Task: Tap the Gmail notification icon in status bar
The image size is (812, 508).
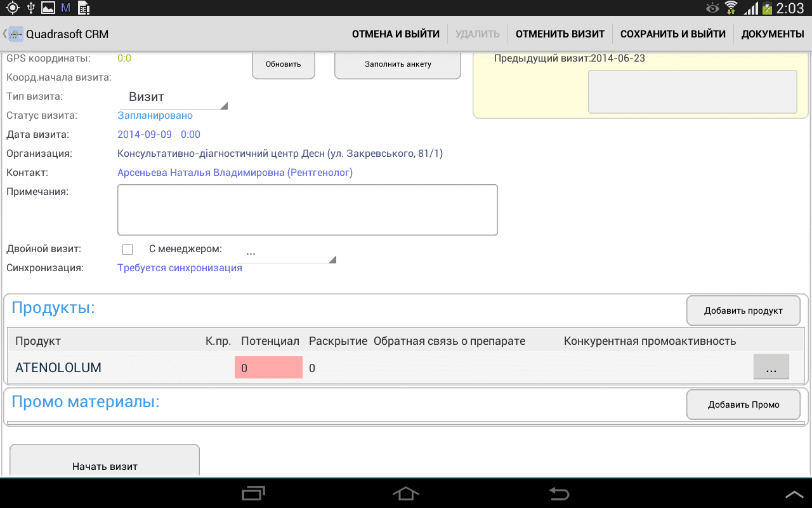Action: pos(65,8)
